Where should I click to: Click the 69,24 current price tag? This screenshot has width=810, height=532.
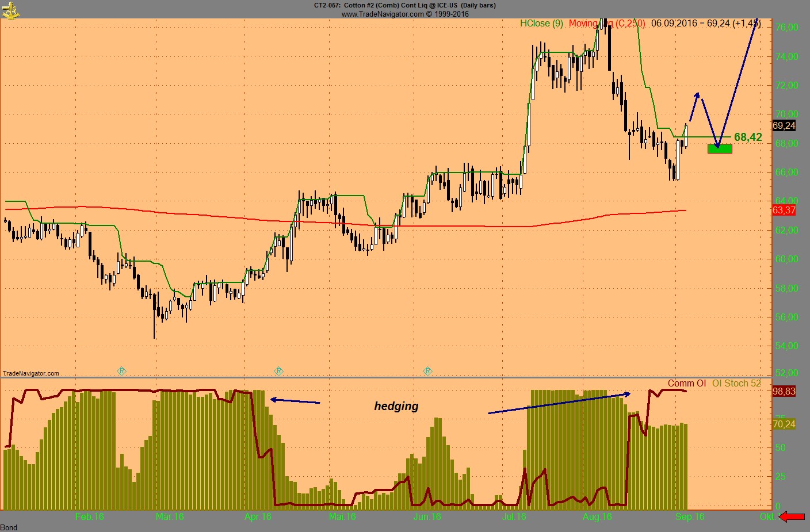pos(784,125)
